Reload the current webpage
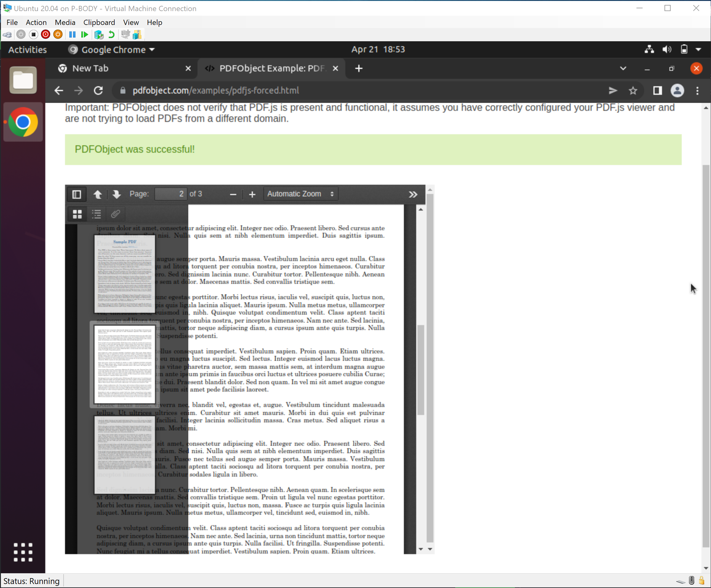The width and height of the screenshot is (711, 588). point(98,91)
